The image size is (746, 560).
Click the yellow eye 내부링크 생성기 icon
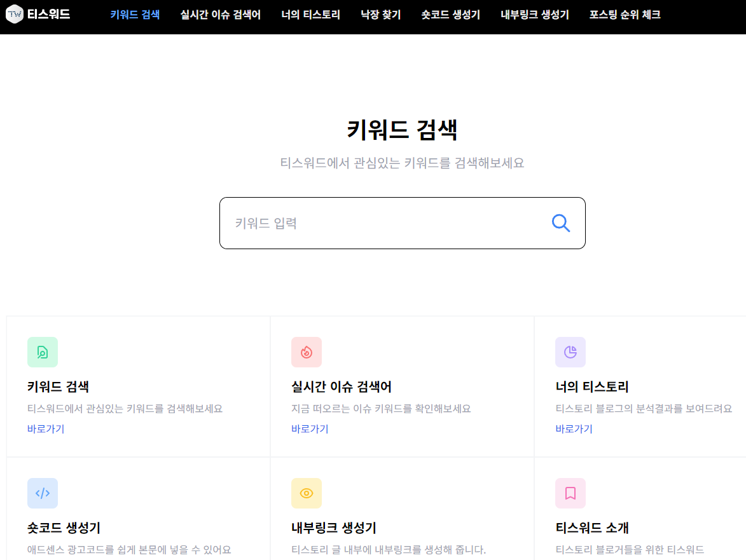307,493
